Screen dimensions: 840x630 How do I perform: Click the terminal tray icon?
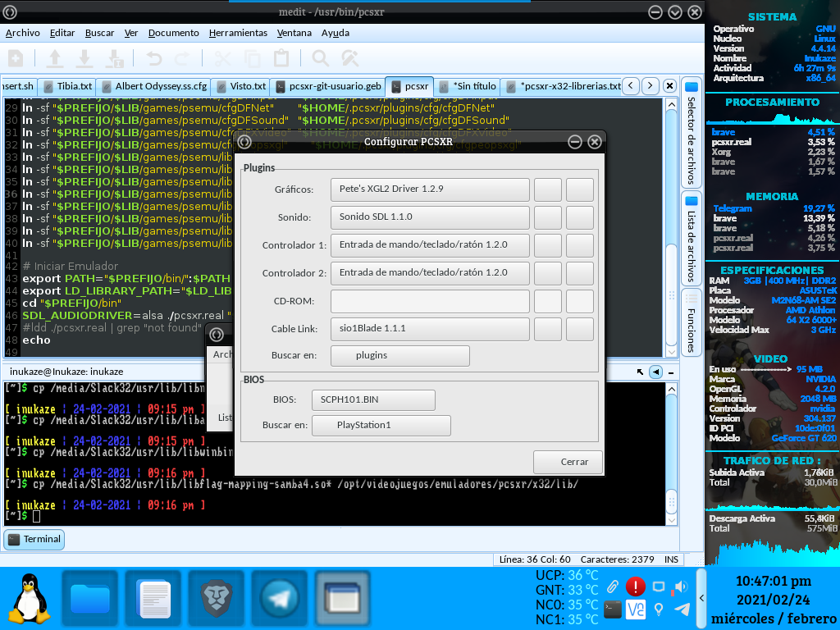[x=612, y=609]
